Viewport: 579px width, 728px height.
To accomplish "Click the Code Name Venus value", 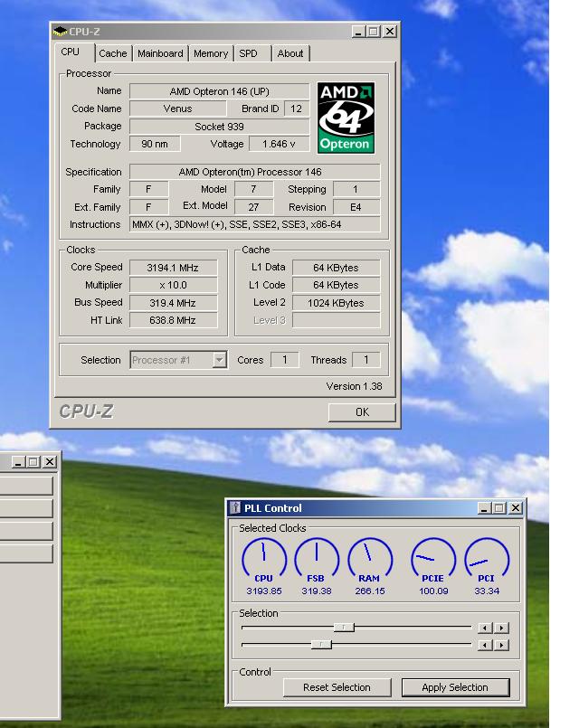I will [x=178, y=109].
